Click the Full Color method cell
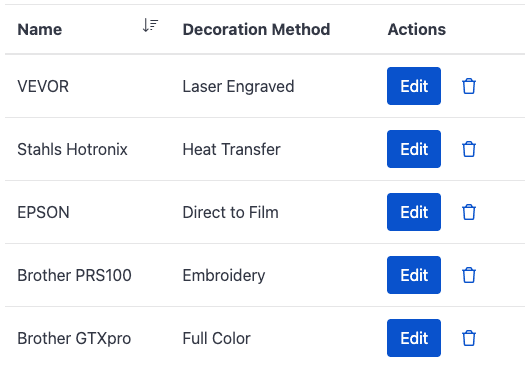The height and width of the screenshot is (366, 529). 217,338
